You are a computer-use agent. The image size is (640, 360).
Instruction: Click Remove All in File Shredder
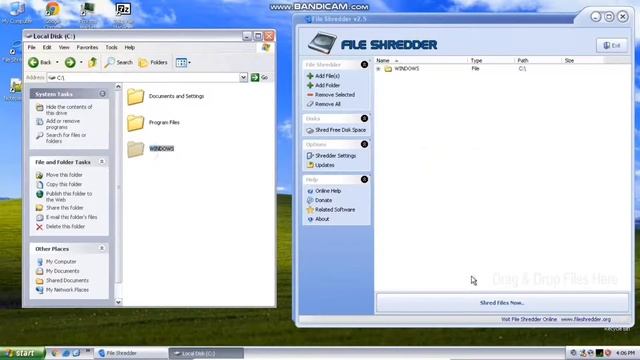point(324,104)
